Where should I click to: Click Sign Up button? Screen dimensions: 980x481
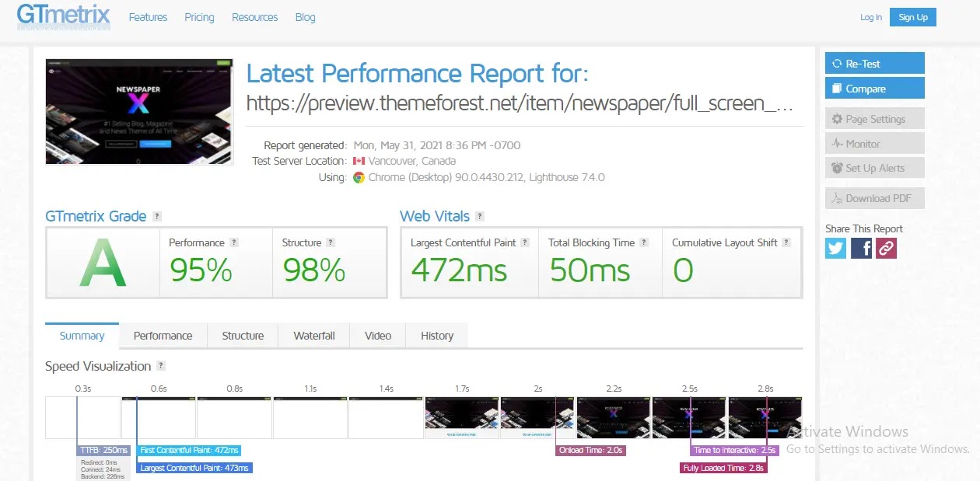pyautogui.click(x=913, y=17)
